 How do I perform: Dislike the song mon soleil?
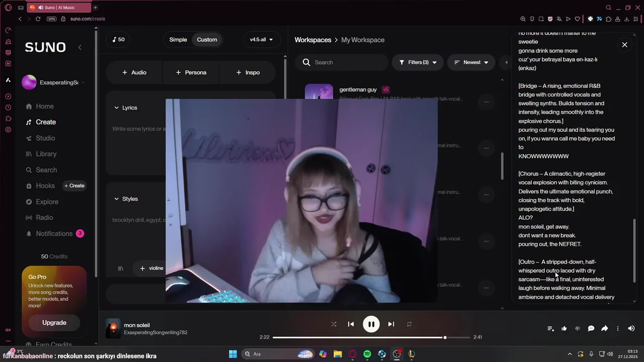click(x=578, y=328)
